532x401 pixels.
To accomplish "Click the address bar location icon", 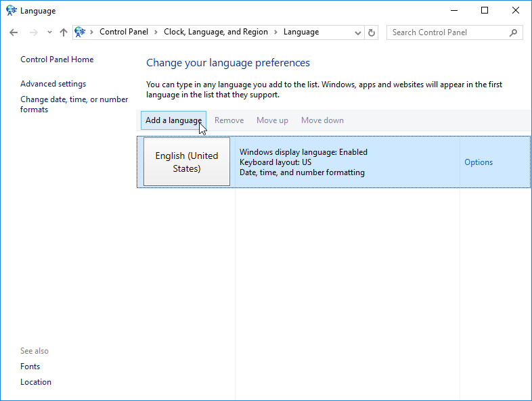I will (81, 32).
